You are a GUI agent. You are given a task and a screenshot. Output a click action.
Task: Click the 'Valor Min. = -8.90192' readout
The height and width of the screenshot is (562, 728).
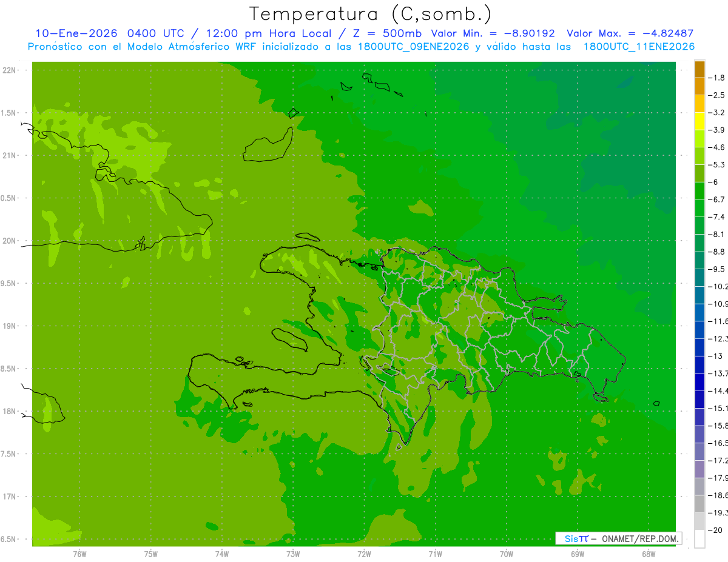point(493,34)
